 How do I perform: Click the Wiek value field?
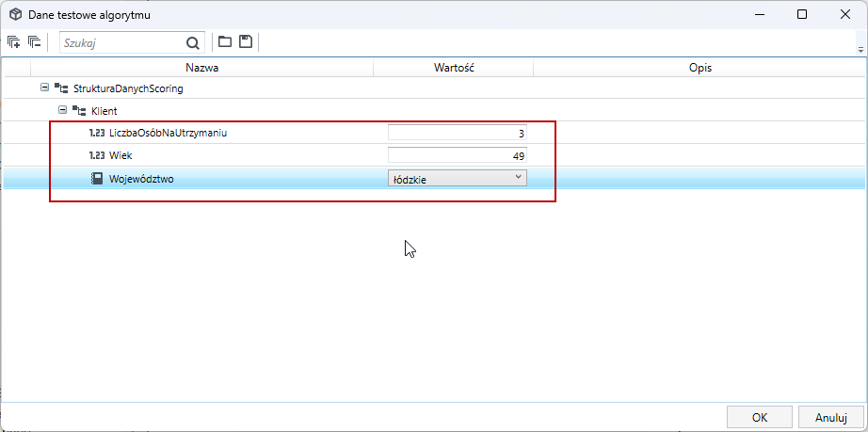click(458, 155)
